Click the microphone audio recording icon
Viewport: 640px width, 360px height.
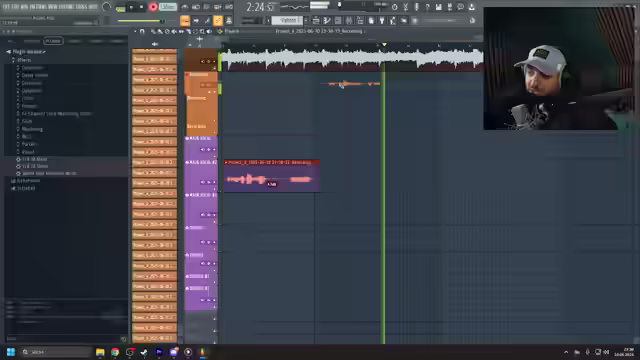point(416,7)
